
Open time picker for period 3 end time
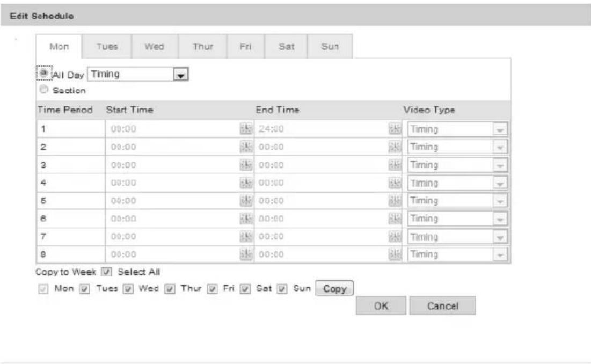tap(395, 165)
